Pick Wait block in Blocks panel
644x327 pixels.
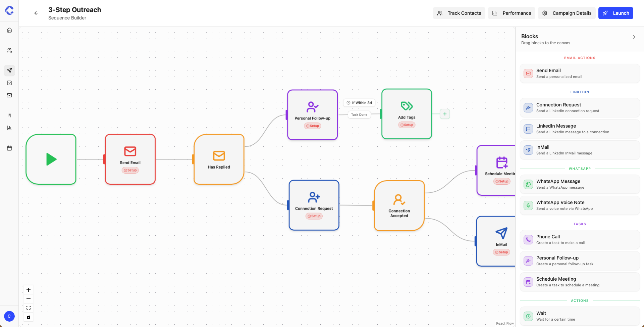pos(580,316)
